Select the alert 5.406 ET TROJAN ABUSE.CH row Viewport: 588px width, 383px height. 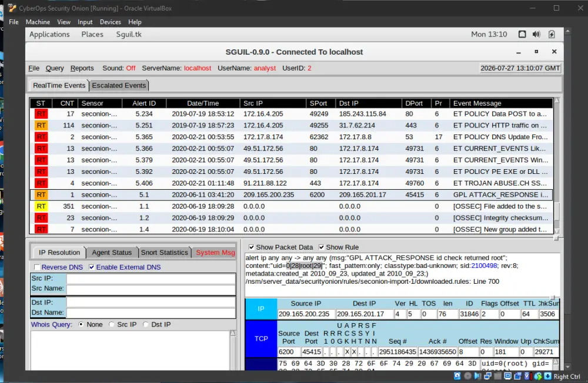click(x=291, y=183)
